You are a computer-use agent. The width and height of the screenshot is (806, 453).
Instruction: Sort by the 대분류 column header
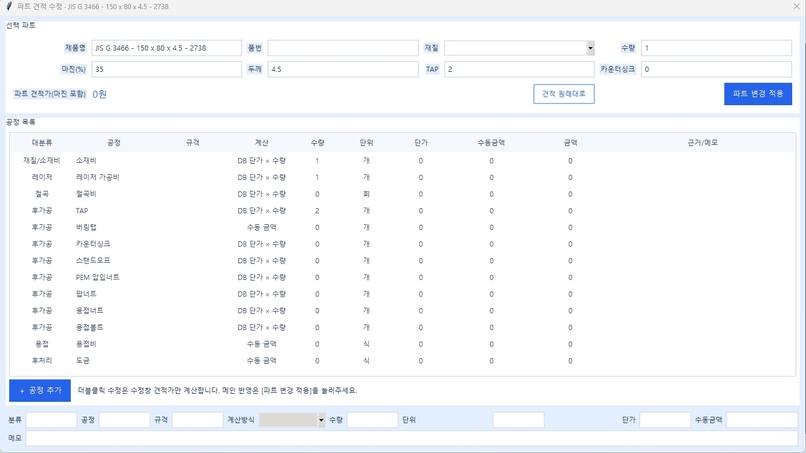[x=42, y=142]
